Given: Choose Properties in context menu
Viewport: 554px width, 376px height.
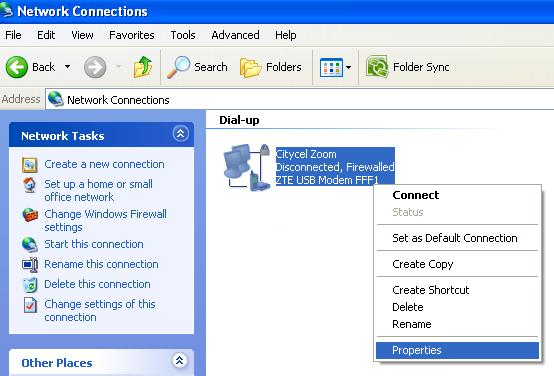Looking at the screenshot, I should coord(457,350).
